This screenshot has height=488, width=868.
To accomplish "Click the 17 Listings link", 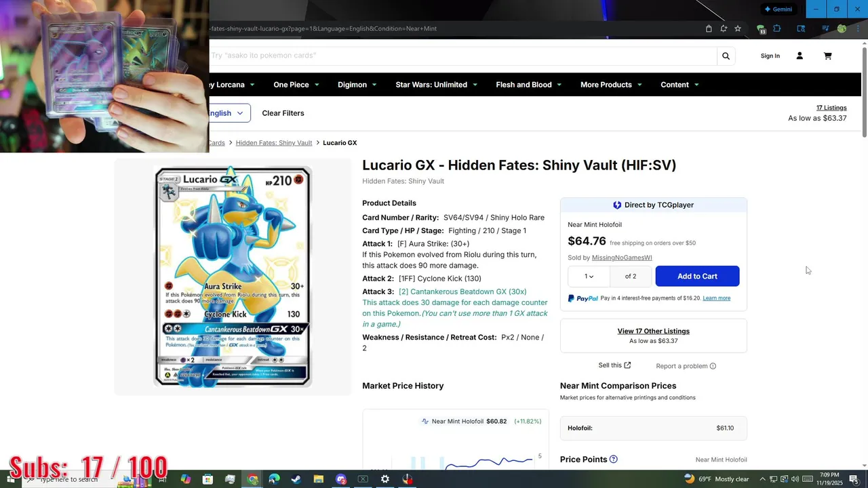I will coord(831,108).
